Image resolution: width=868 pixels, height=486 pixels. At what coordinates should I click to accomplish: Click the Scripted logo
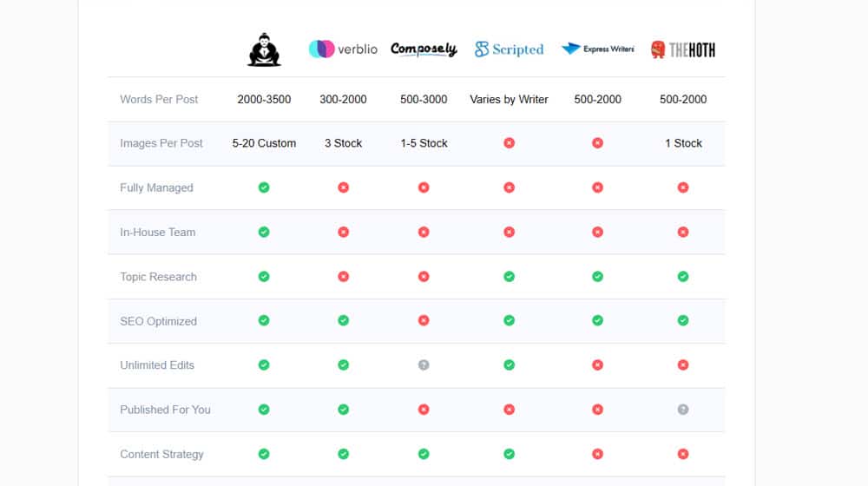tap(509, 49)
